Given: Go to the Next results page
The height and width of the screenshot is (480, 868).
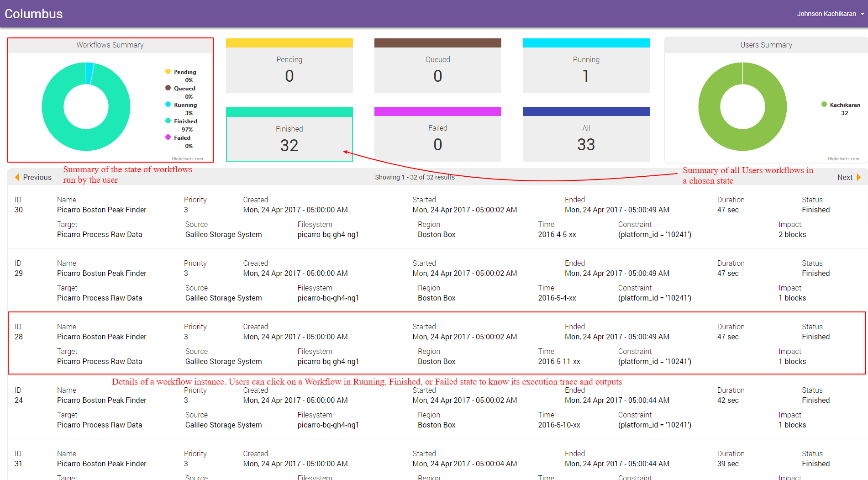Looking at the screenshot, I should pos(849,177).
